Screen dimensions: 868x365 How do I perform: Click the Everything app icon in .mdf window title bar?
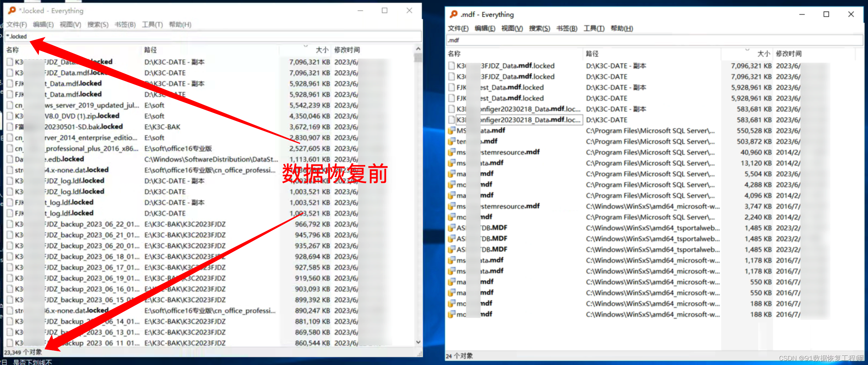click(454, 14)
